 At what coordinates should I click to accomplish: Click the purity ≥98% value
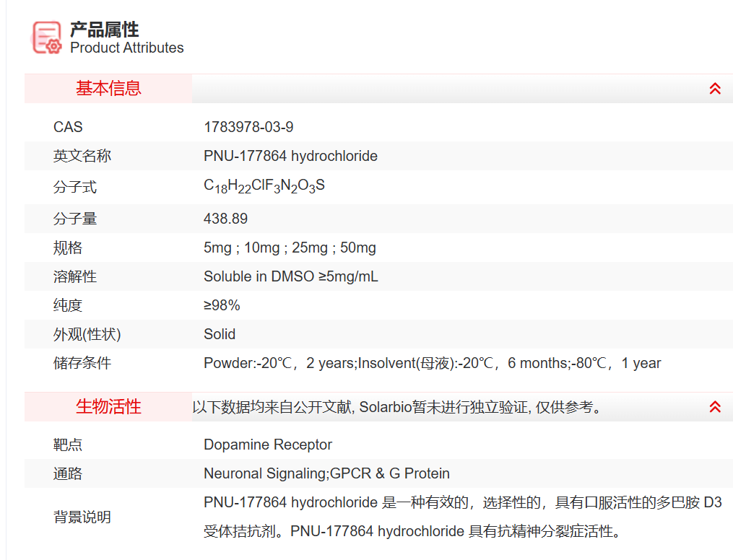tap(222, 305)
